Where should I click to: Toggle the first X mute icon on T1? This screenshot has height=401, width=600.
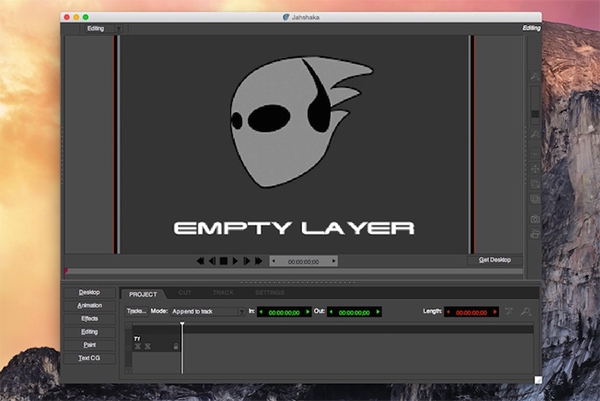coord(138,346)
